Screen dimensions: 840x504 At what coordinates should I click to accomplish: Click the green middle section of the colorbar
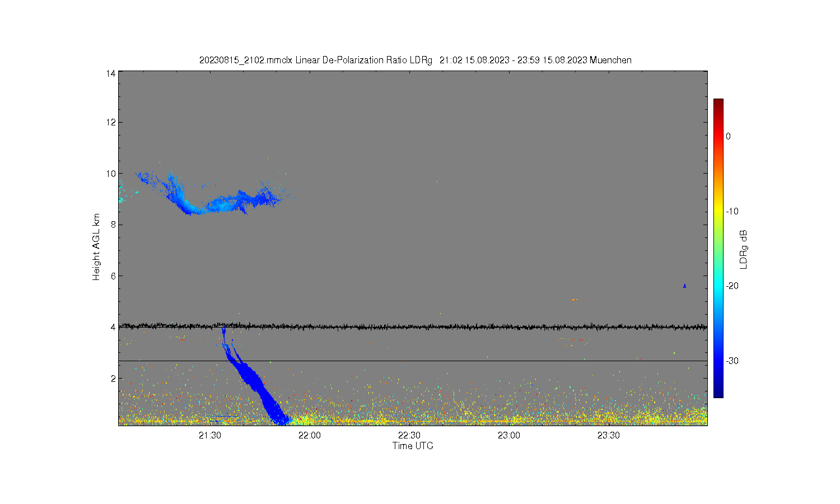point(718,249)
